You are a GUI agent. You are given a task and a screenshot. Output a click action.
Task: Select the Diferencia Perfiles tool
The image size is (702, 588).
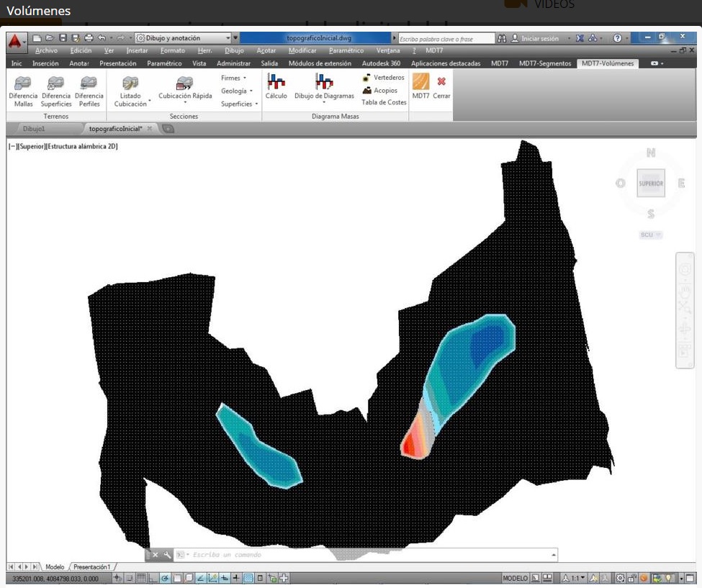89,83
